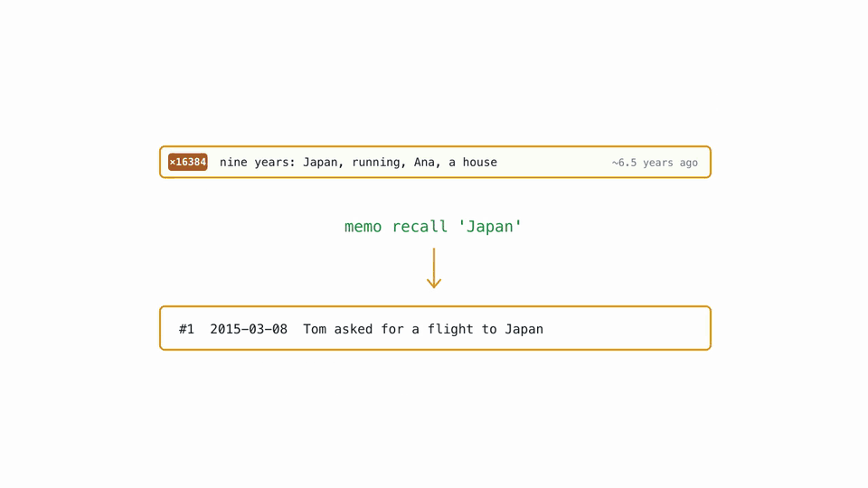Click the '~6.5 years ago' timestamp
The image size is (868, 488).
(x=655, y=163)
